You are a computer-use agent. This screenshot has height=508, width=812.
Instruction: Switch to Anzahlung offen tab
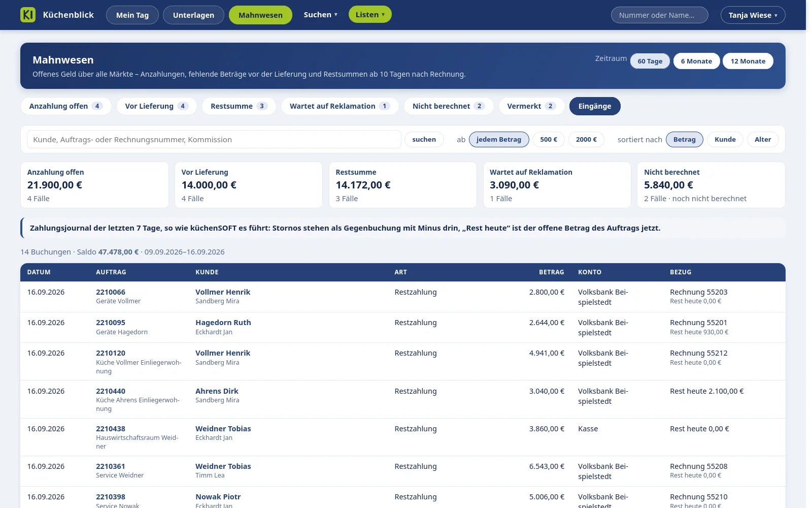(66, 106)
